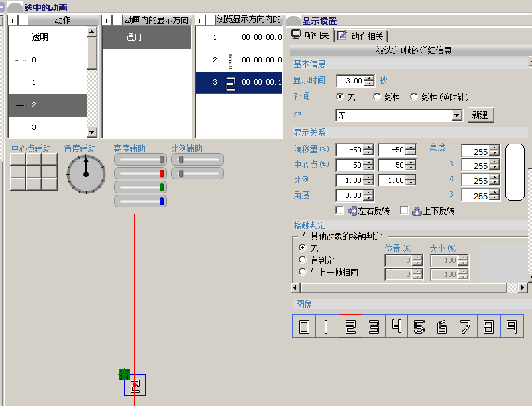The width and height of the screenshot is (532, 406).
Task: Select digit 9 image thumbnail
Action: (x=512, y=326)
